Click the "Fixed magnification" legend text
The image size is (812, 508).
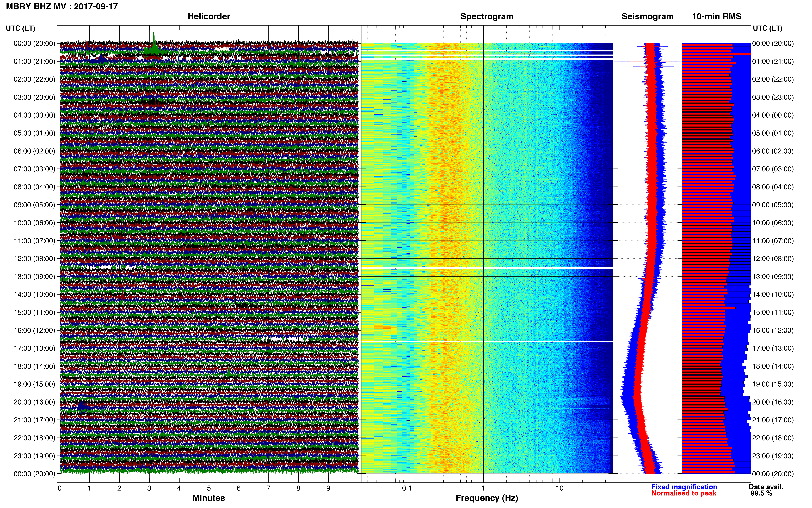tap(684, 487)
